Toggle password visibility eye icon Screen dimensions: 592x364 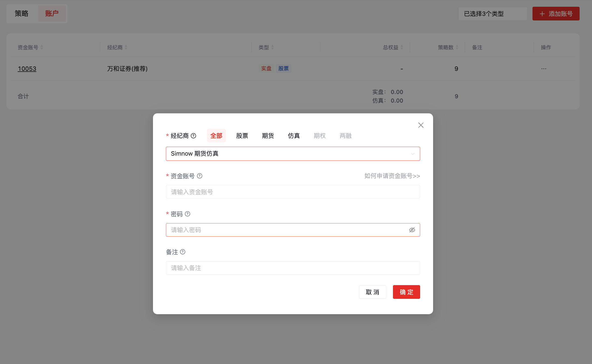412,230
